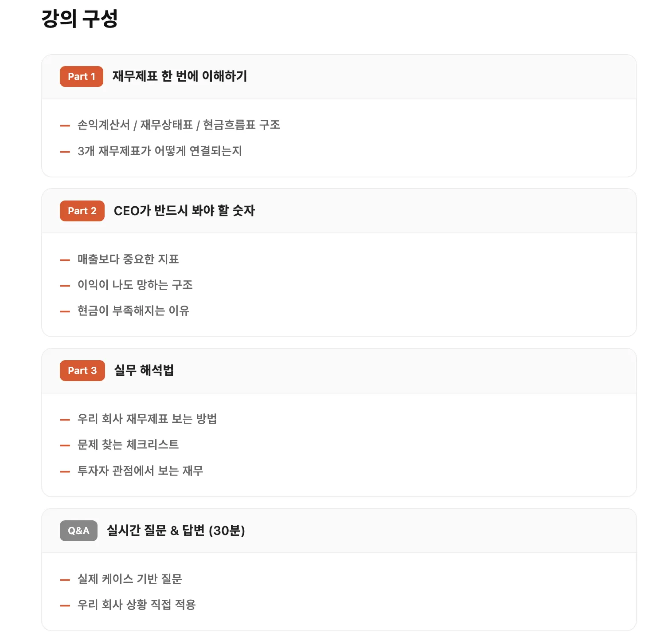The height and width of the screenshot is (637, 672).
Task: Click the 우리 회사 재무제표 보는 방법 item
Action: [147, 419]
